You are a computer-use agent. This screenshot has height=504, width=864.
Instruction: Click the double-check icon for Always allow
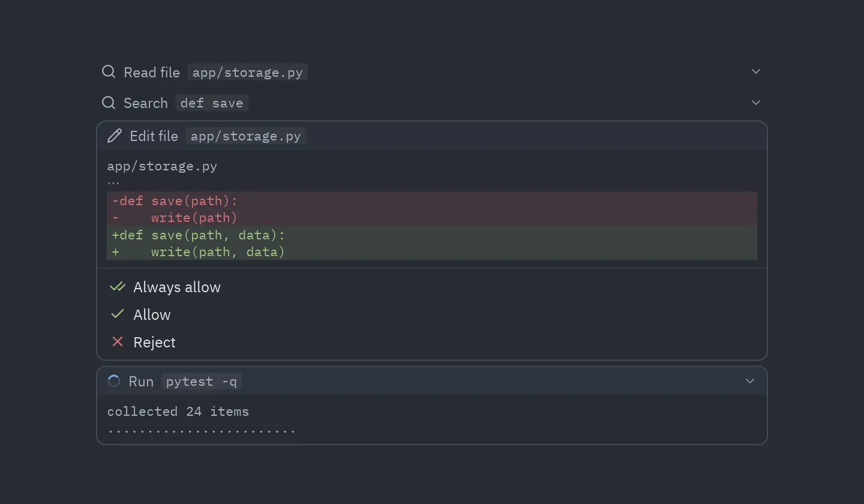[118, 287]
